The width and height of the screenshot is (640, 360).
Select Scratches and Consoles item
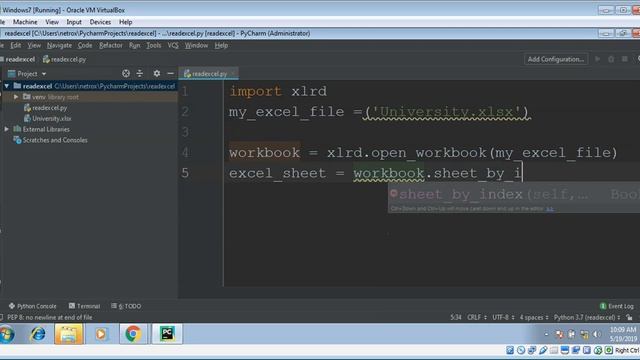coord(55,140)
